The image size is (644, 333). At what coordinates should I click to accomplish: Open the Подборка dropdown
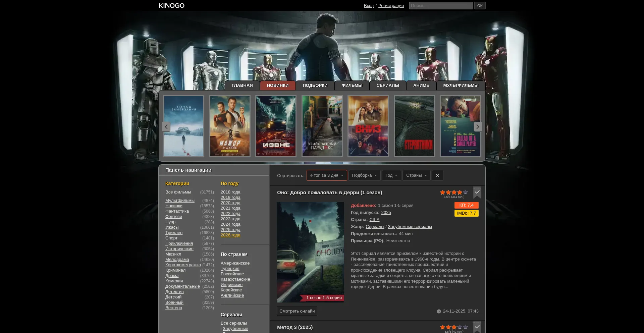tap(364, 175)
